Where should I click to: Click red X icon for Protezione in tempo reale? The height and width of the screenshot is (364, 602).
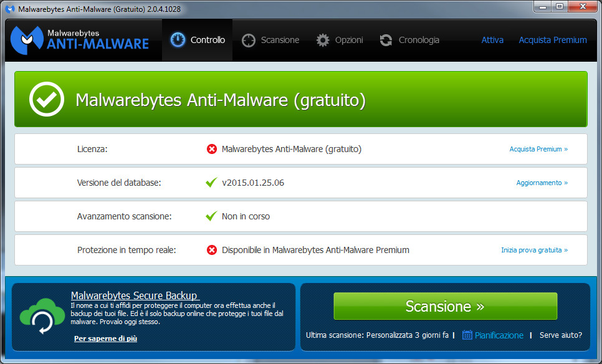(x=211, y=250)
